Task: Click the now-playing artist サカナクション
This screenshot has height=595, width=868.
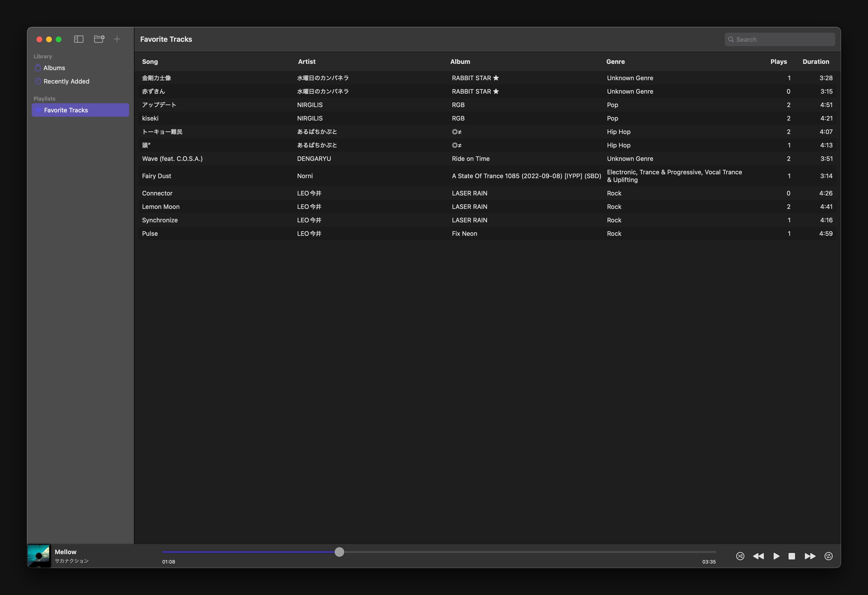Action: point(71,561)
